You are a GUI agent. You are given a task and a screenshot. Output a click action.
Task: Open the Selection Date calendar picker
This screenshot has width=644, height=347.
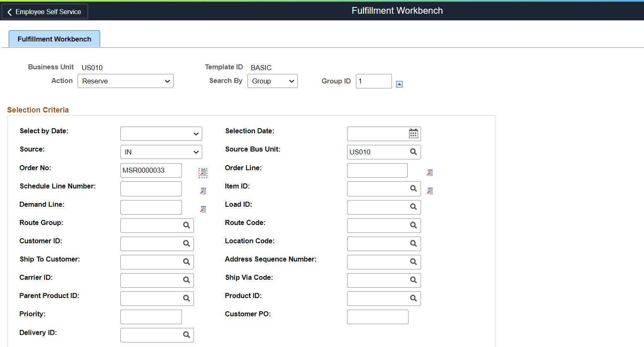pos(413,134)
